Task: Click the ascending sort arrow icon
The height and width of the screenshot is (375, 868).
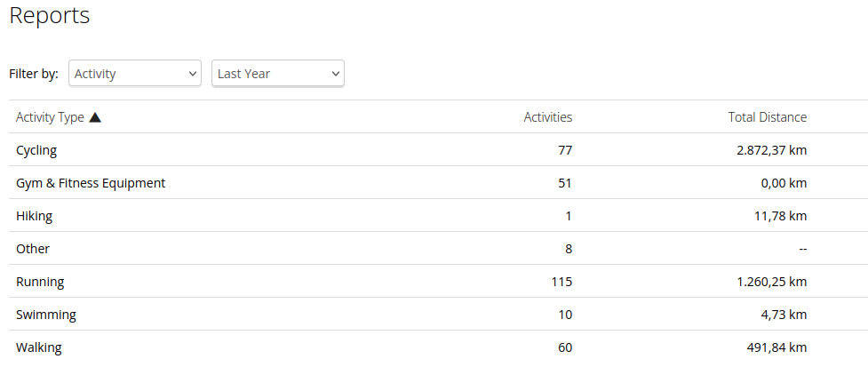Action: click(95, 117)
